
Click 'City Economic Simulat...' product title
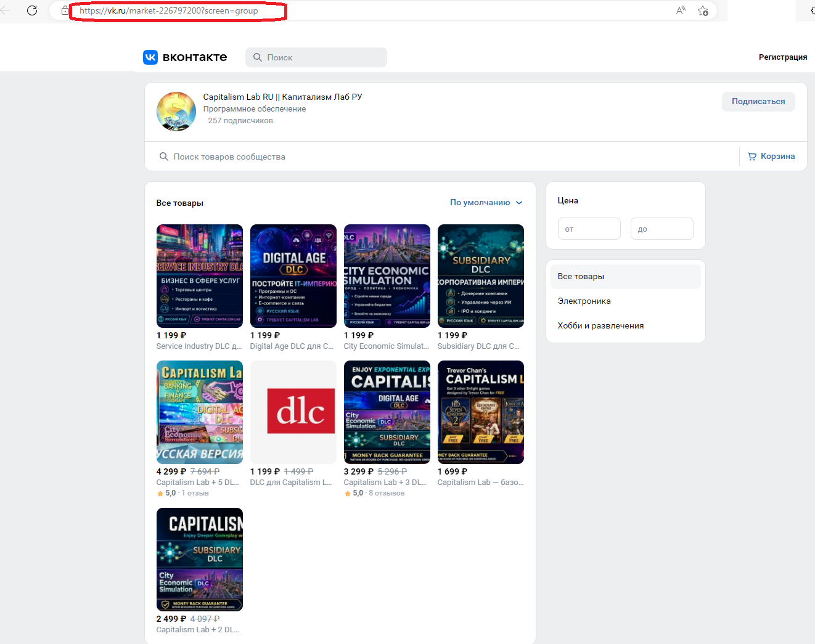(387, 346)
